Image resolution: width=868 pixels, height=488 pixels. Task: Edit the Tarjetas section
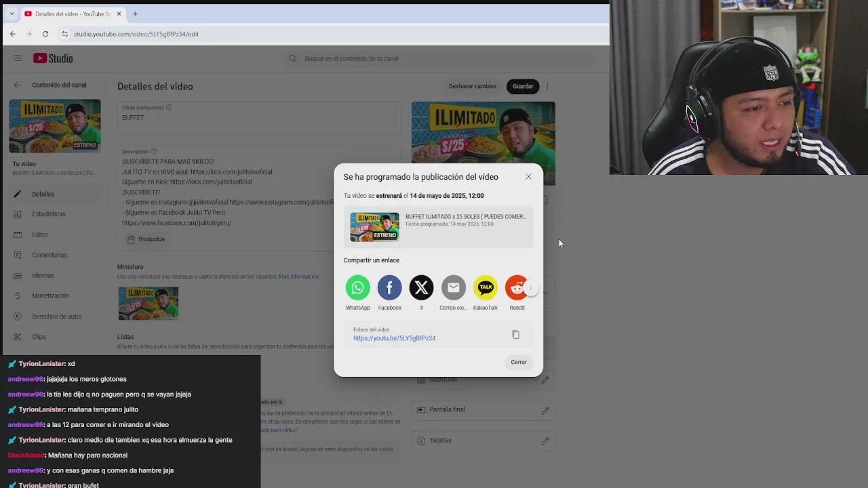pyautogui.click(x=545, y=440)
